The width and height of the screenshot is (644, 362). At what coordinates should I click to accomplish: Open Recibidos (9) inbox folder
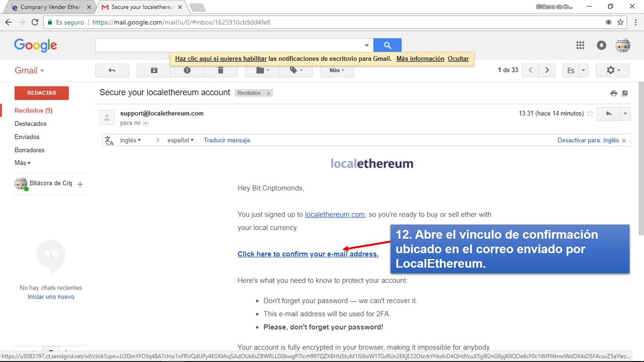[x=33, y=110]
